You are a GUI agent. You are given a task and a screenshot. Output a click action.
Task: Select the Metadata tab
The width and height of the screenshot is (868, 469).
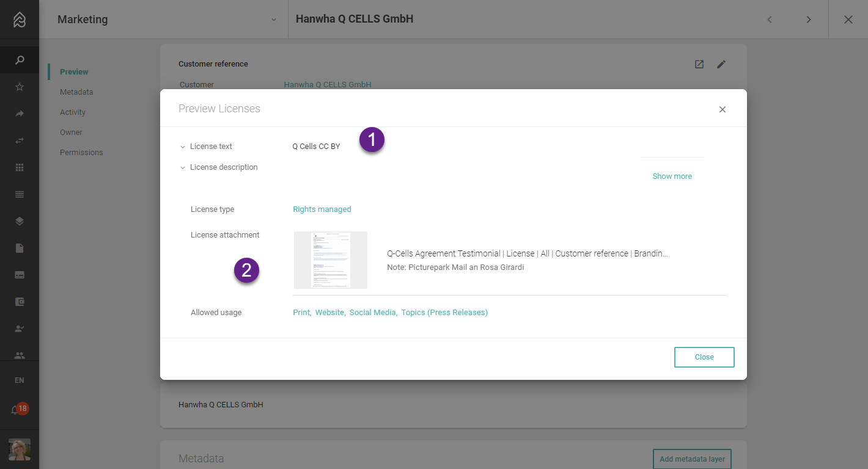(x=76, y=92)
